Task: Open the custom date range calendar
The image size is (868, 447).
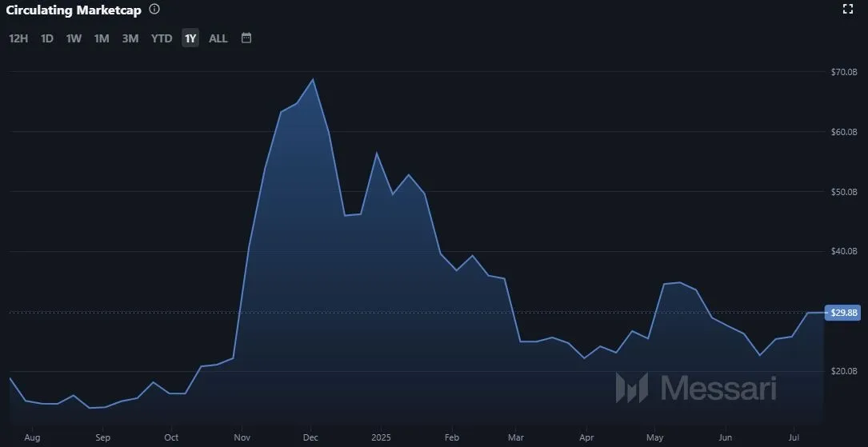Action: (246, 38)
